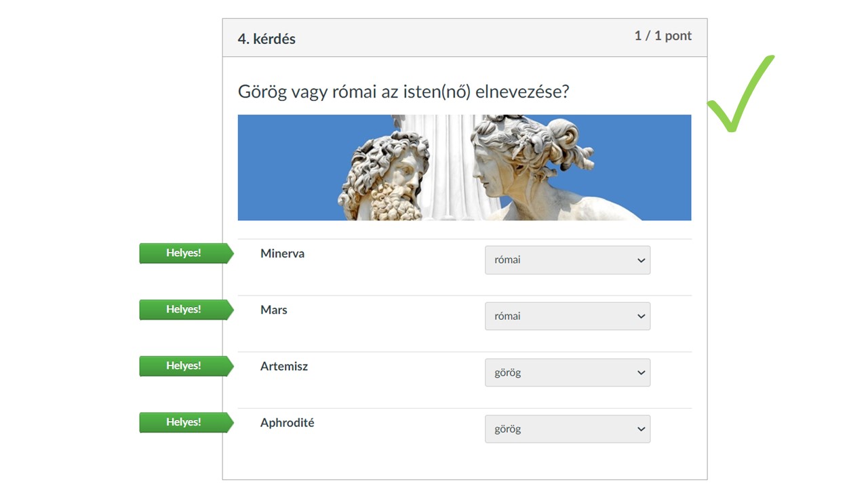
Task: Click the large green checkmark icon
Action: coord(741,94)
